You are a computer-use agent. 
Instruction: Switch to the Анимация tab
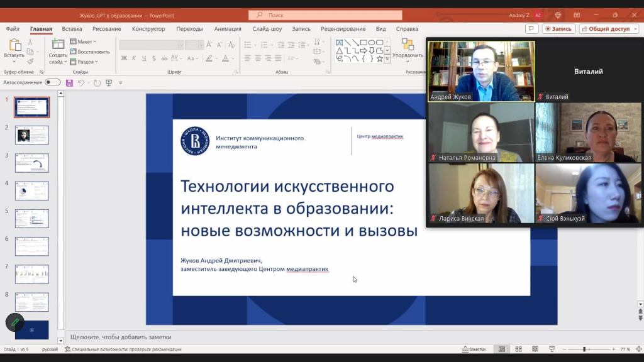(227, 29)
